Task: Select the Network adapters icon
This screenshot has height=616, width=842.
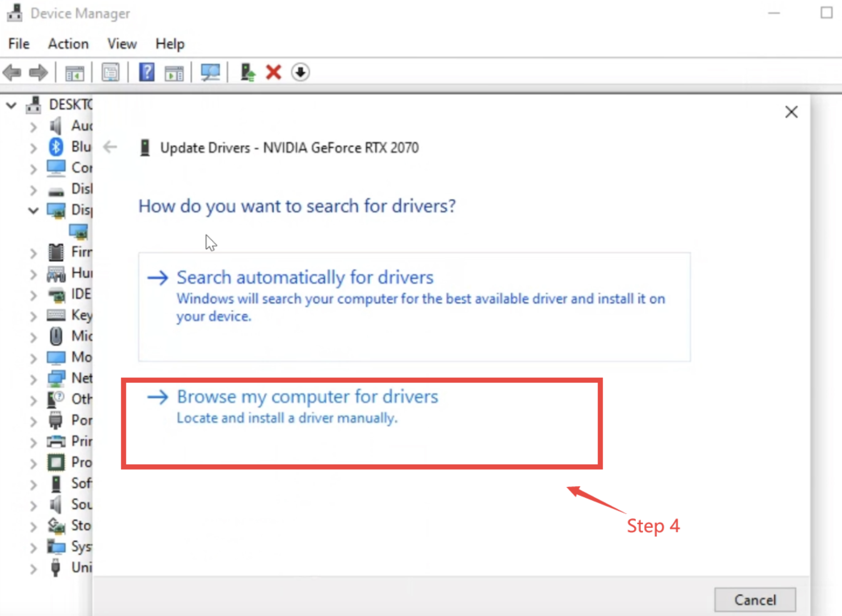Action: click(56, 378)
